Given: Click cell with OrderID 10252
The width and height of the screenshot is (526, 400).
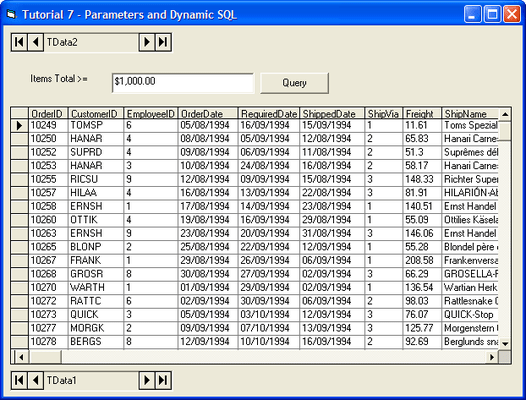Looking at the screenshot, I should 48,152.
